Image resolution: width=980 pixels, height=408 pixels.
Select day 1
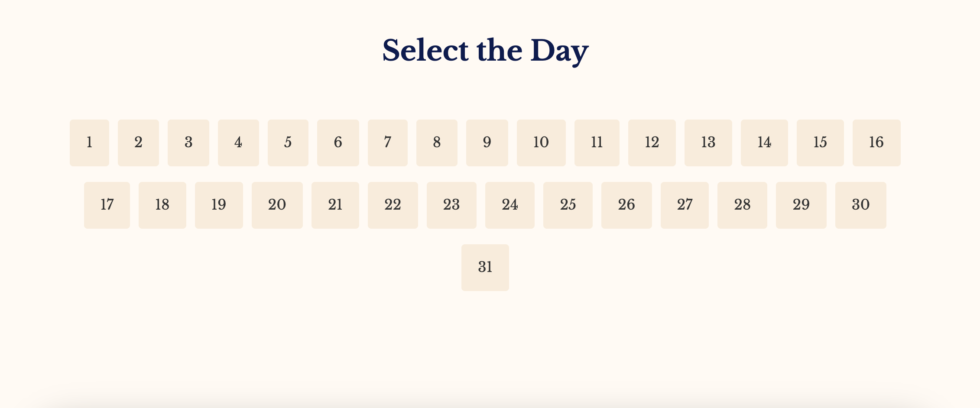pos(89,143)
